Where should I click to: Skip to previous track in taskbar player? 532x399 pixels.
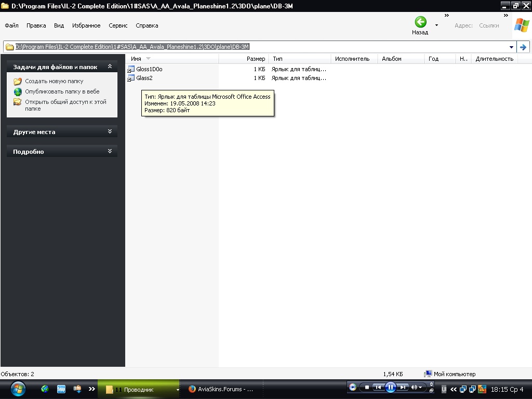click(x=378, y=387)
